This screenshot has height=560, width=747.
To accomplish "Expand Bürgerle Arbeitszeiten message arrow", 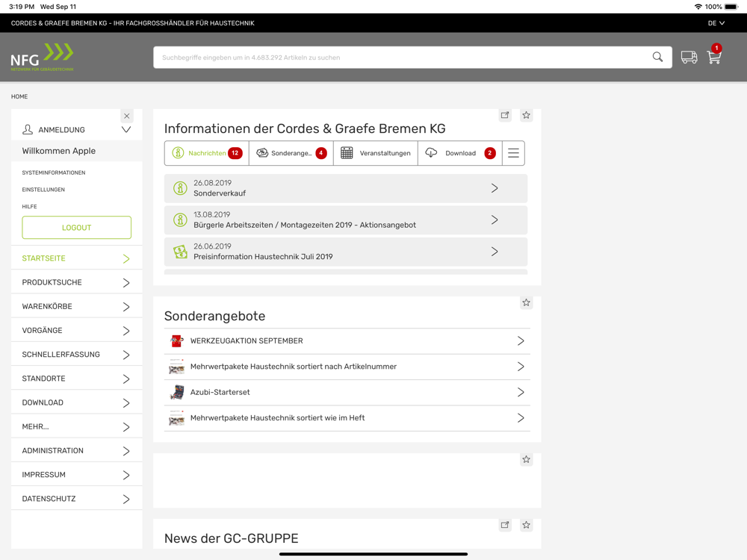I will (x=495, y=220).
